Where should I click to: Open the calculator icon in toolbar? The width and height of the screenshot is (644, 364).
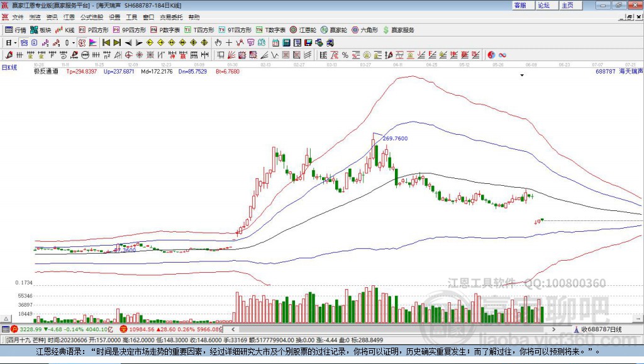pyautogui.click(x=286, y=42)
